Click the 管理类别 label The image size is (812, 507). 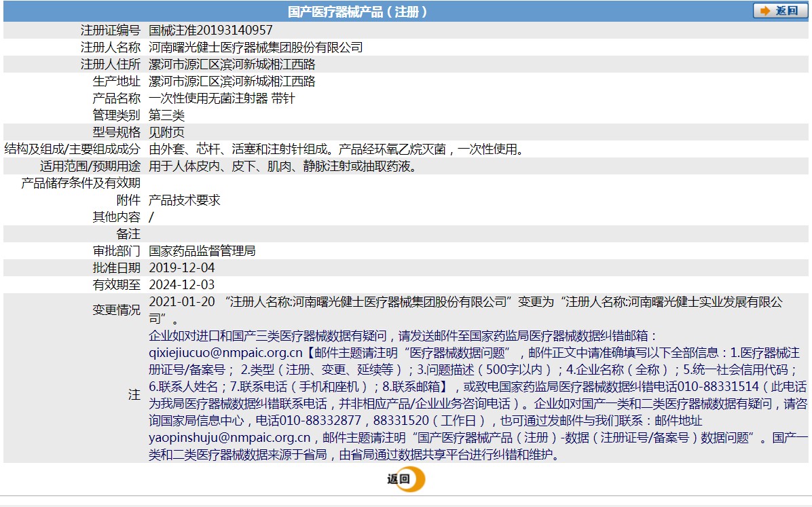(x=117, y=115)
